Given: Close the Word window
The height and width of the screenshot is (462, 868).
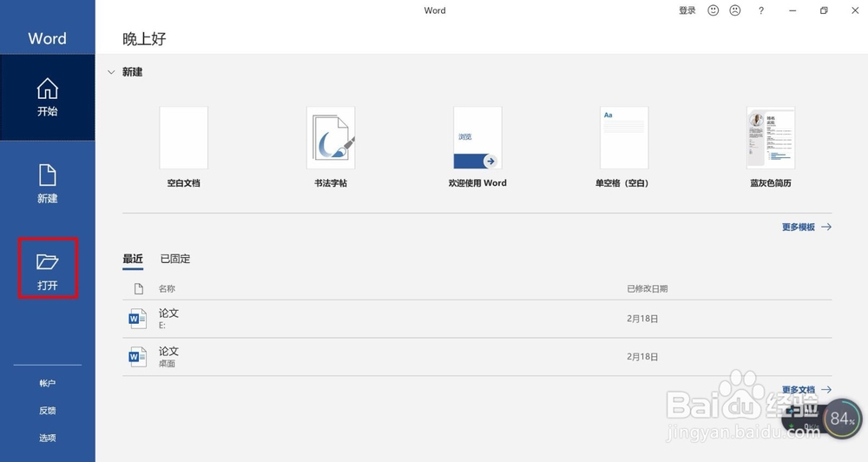Looking at the screenshot, I should click(855, 10).
